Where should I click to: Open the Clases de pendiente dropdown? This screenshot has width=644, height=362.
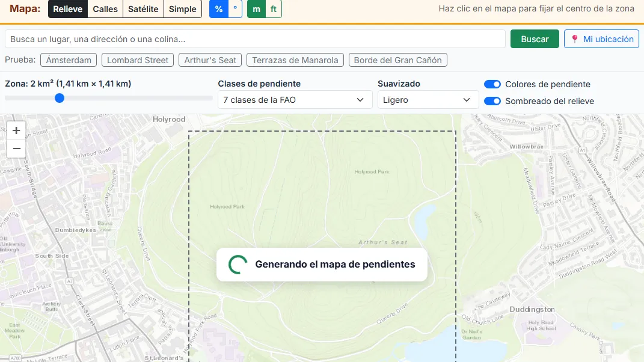tap(295, 100)
